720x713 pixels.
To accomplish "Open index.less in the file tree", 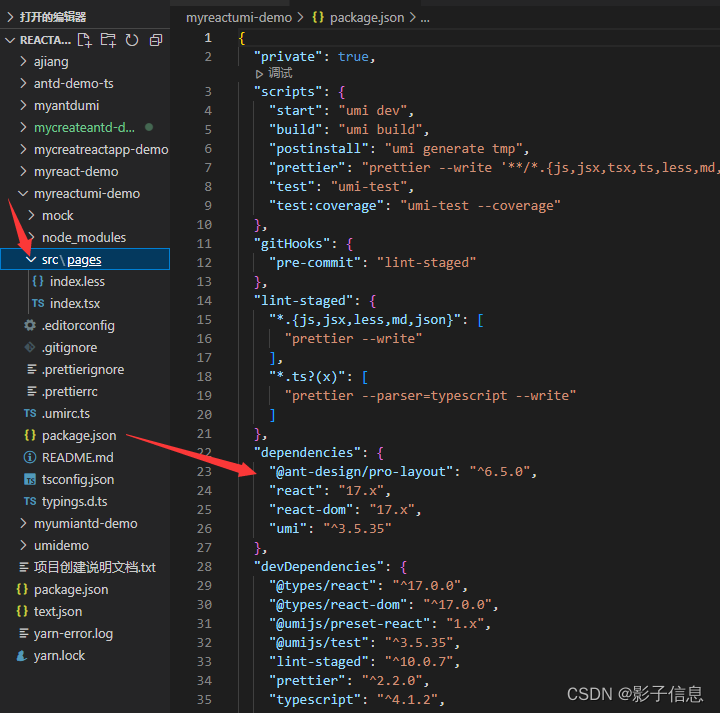I will 75,282.
